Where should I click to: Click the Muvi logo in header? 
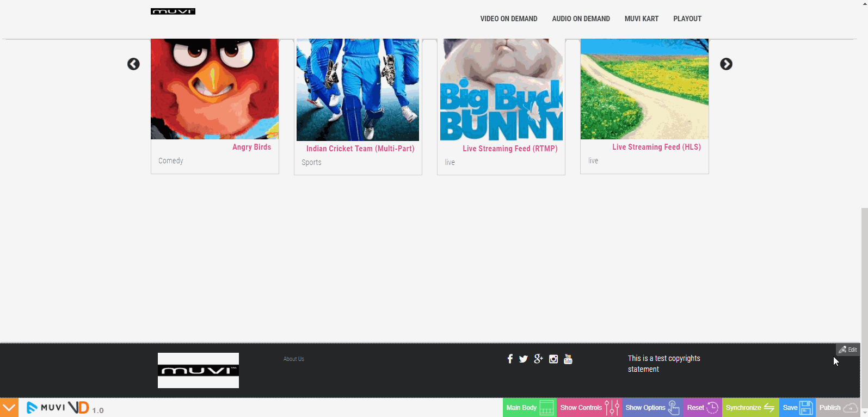tap(173, 11)
